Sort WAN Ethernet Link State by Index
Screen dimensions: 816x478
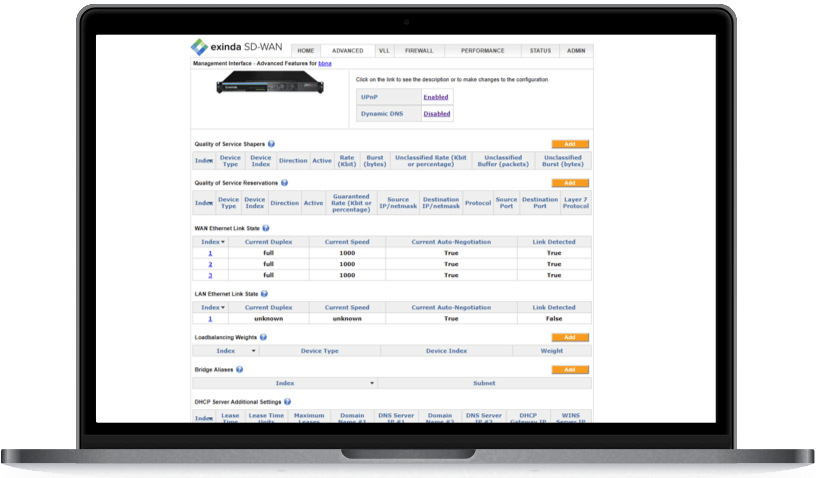point(213,242)
